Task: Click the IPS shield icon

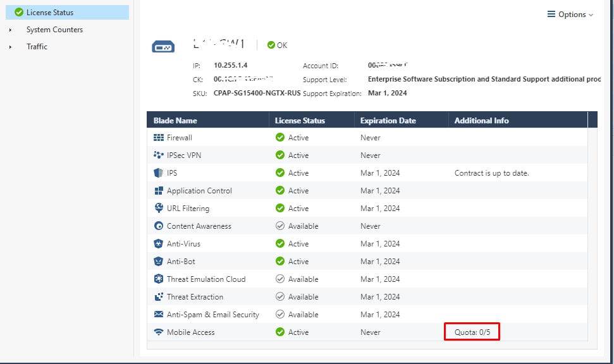Action: [158, 173]
